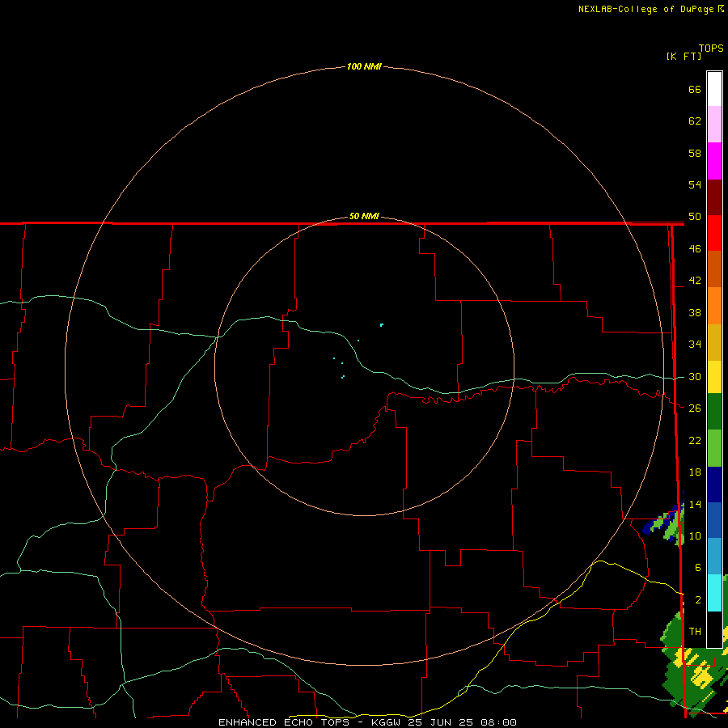Click the '54' legend value
The width and height of the screenshot is (728, 728).
[x=695, y=184]
